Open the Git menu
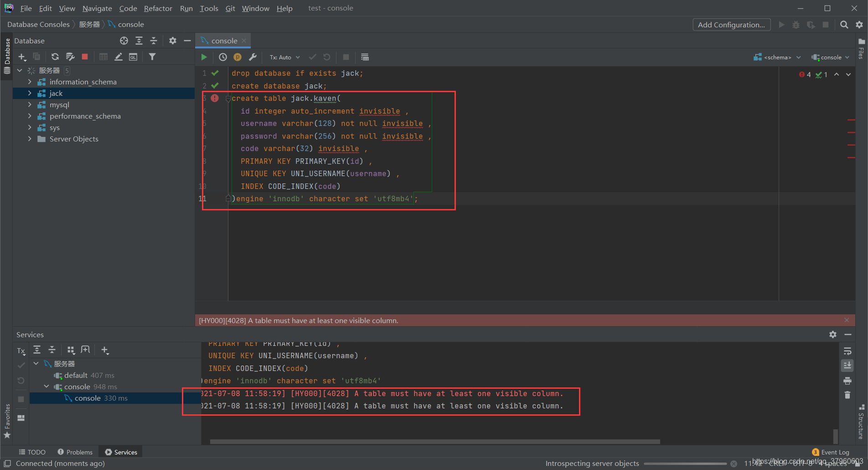Screen dimensions: 868x470 (x=230, y=8)
